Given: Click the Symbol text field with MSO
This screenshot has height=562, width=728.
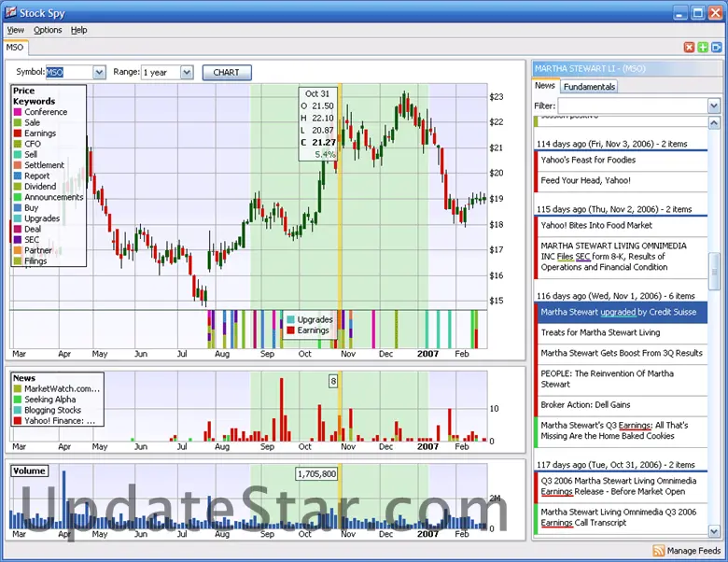Looking at the screenshot, I should pyautogui.click(x=69, y=73).
